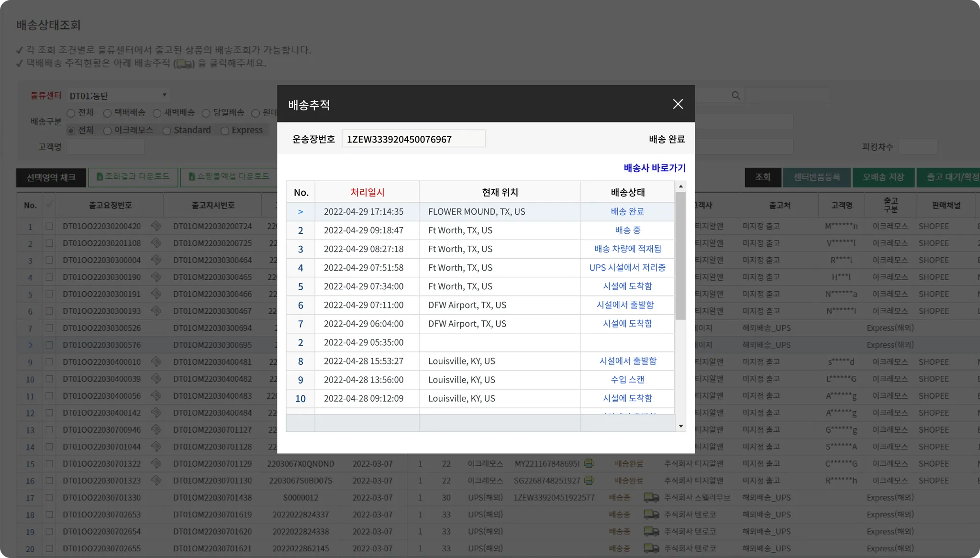Close the 배송추적 popup dialog
The width and height of the screenshot is (980, 558).
click(x=678, y=104)
